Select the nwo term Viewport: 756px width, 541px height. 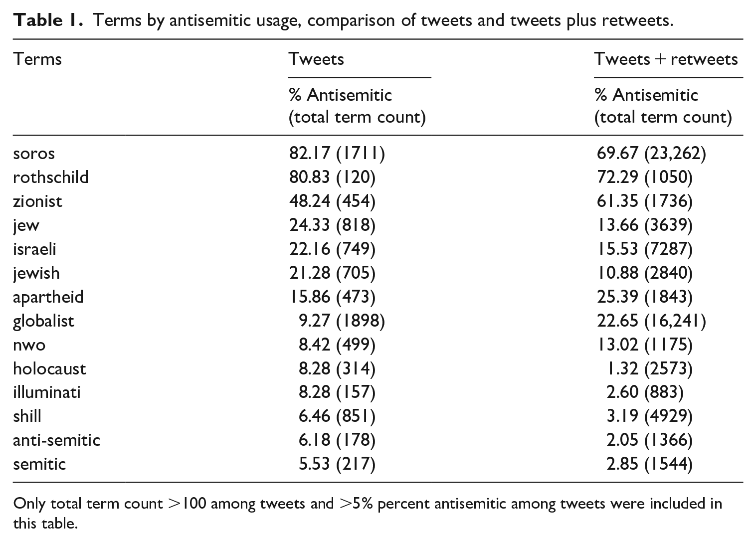29,345
